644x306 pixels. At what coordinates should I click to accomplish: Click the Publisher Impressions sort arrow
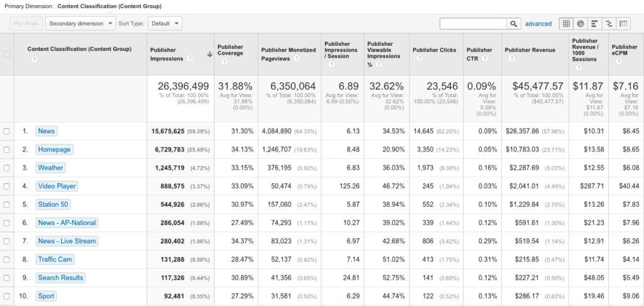pos(209,55)
